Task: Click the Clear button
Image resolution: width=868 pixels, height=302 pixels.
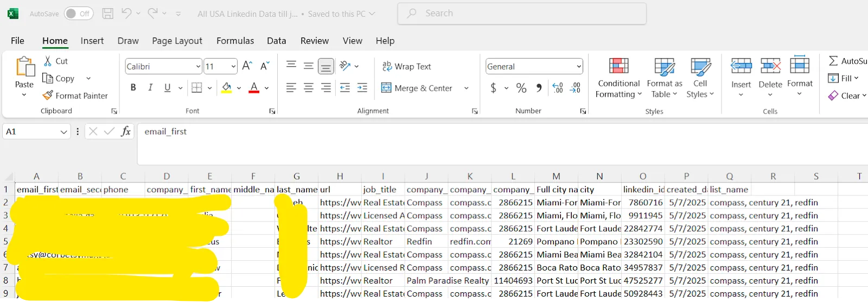Action: pos(847,96)
